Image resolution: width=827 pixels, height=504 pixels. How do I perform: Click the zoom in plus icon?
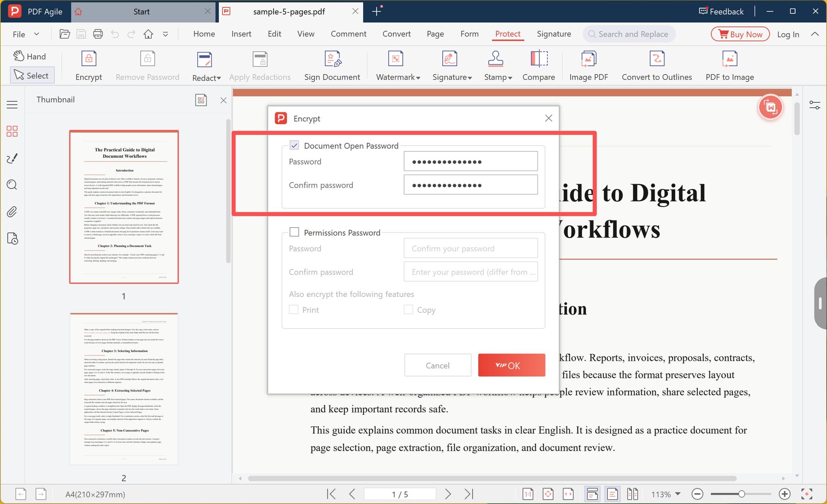[785, 494]
